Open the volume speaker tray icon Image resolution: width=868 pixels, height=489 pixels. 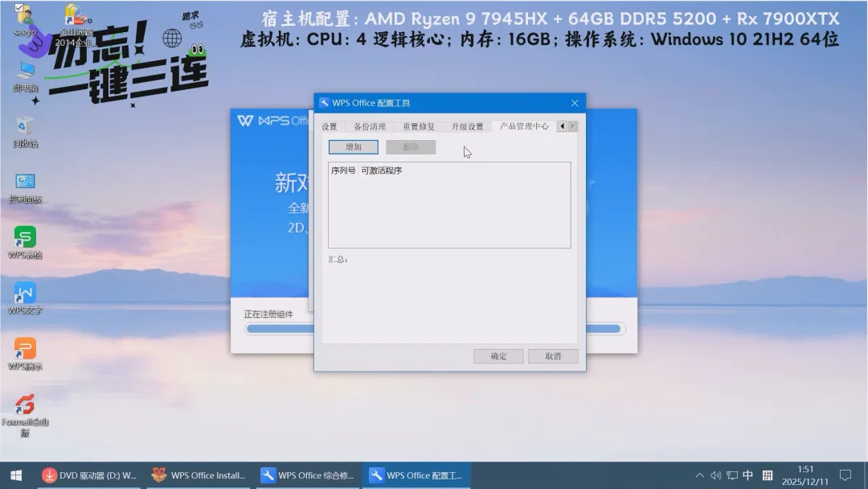click(x=715, y=475)
